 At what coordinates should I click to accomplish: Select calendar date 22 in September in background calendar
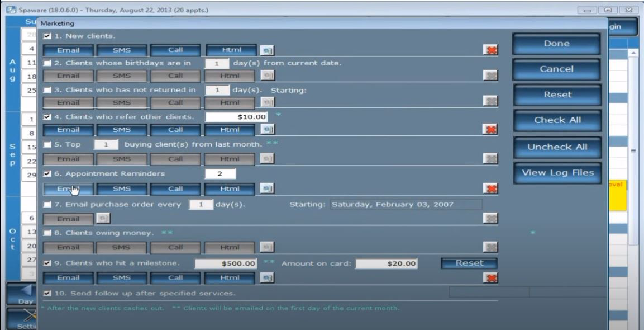[29, 161]
